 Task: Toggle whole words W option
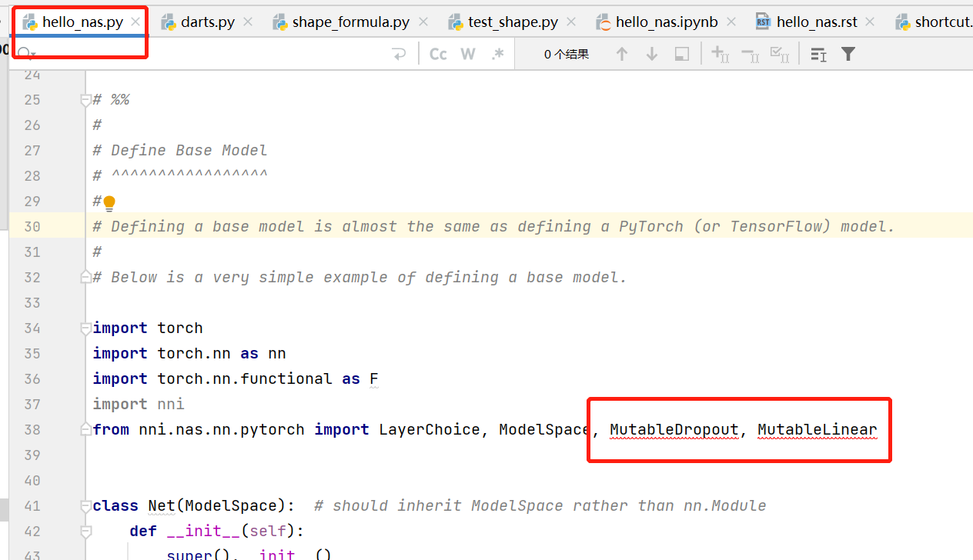(x=467, y=53)
